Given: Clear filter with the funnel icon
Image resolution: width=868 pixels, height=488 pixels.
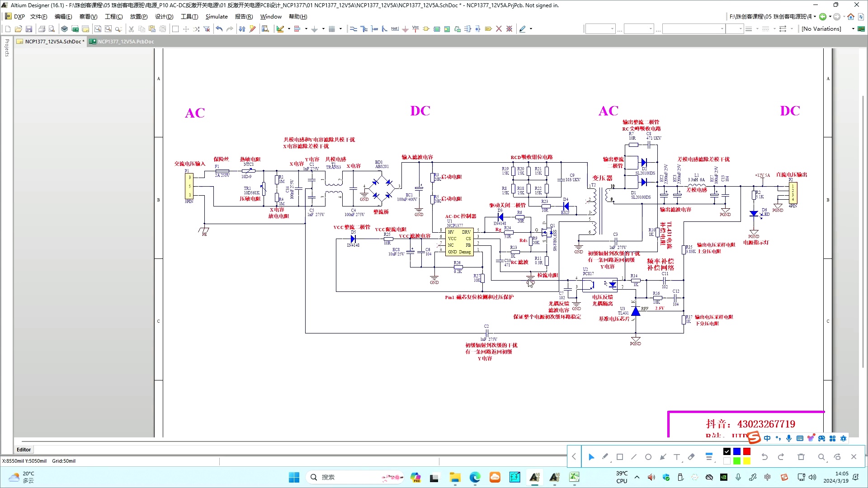Looking at the screenshot, I should (207, 29).
